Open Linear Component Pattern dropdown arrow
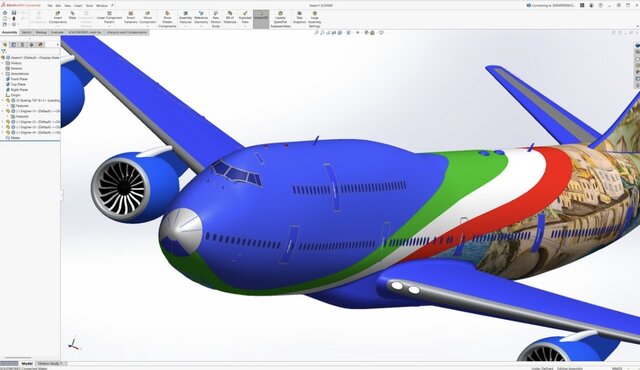This screenshot has height=370, width=640. (109, 26)
